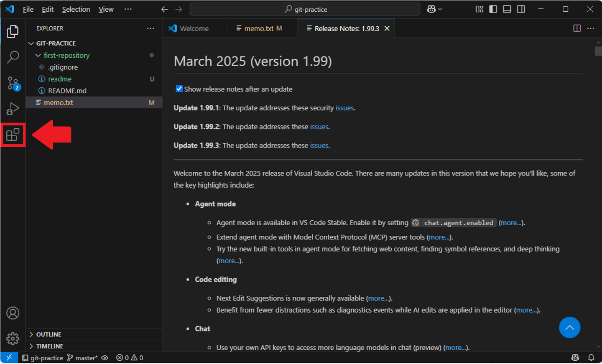Click the notifications bell in status bar

pyautogui.click(x=591, y=358)
